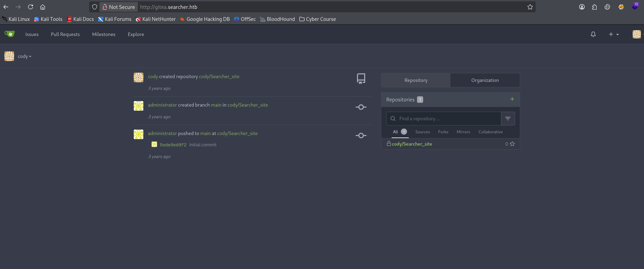The image size is (644, 269).
Task: Open cody user link in first feed entry
Action: point(153,76)
